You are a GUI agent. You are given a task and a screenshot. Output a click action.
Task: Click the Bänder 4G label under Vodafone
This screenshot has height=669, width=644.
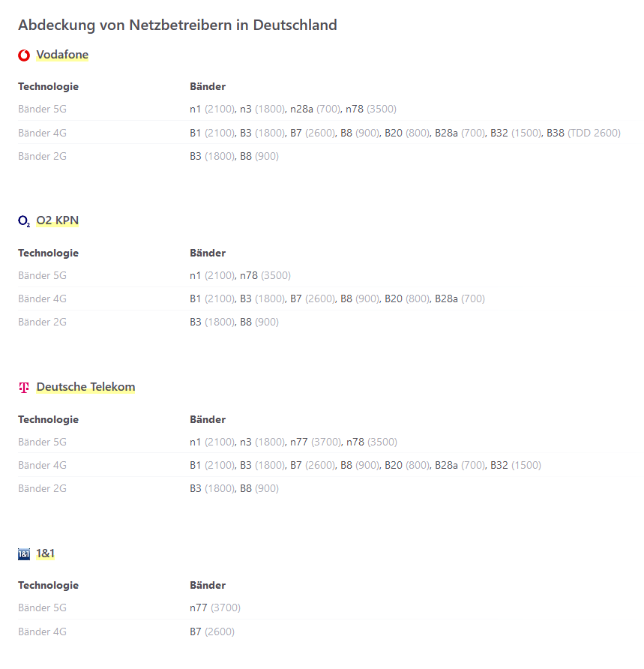42,133
